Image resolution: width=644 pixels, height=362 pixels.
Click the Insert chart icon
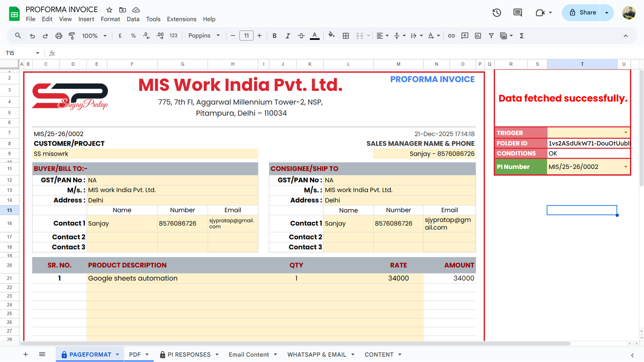click(478, 36)
